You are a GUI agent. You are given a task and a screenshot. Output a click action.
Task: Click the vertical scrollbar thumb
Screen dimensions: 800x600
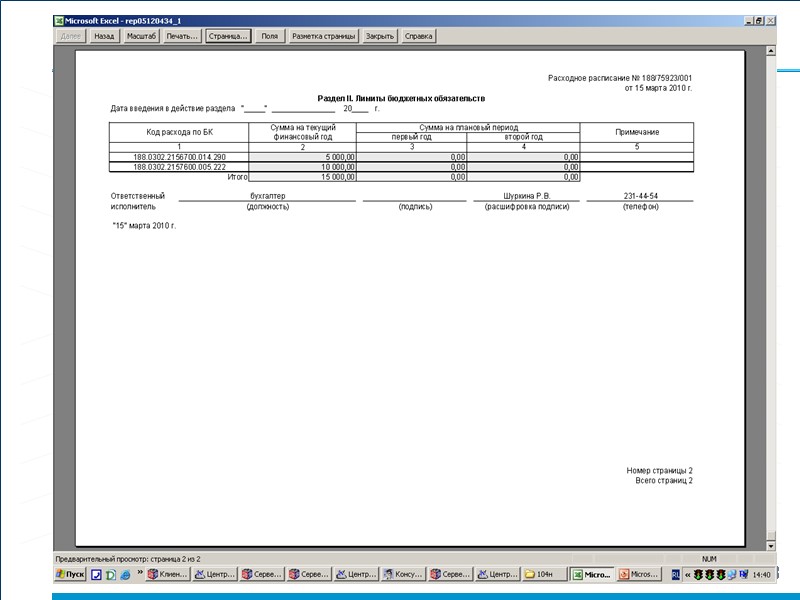[x=771, y=536]
